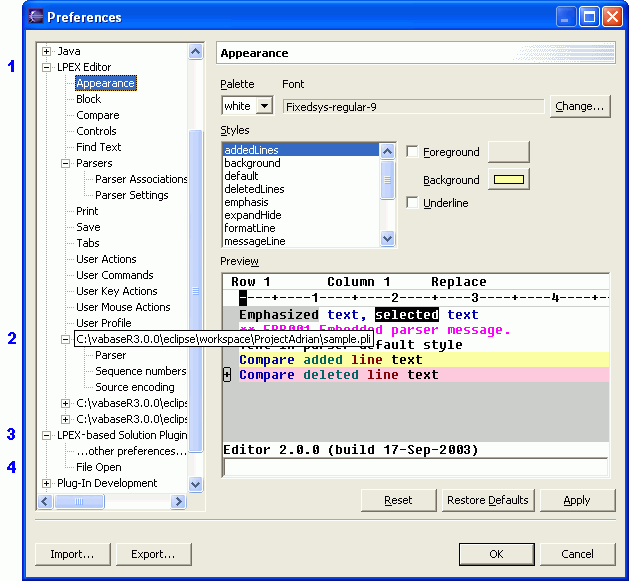Image resolution: width=629 pixels, height=581 pixels.
Task: Select default in Styles list
Action: pyautogui.click(x=300, y=176)
